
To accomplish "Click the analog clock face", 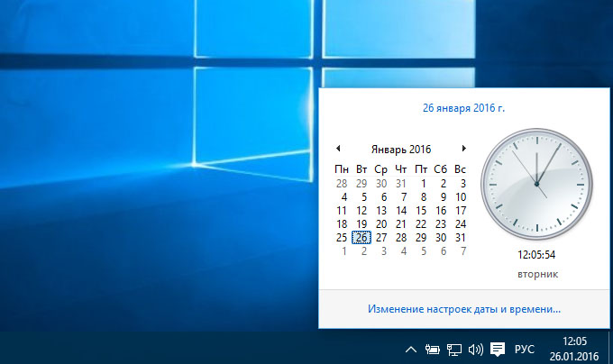I will pyautogui.click(x=536, y=184).
